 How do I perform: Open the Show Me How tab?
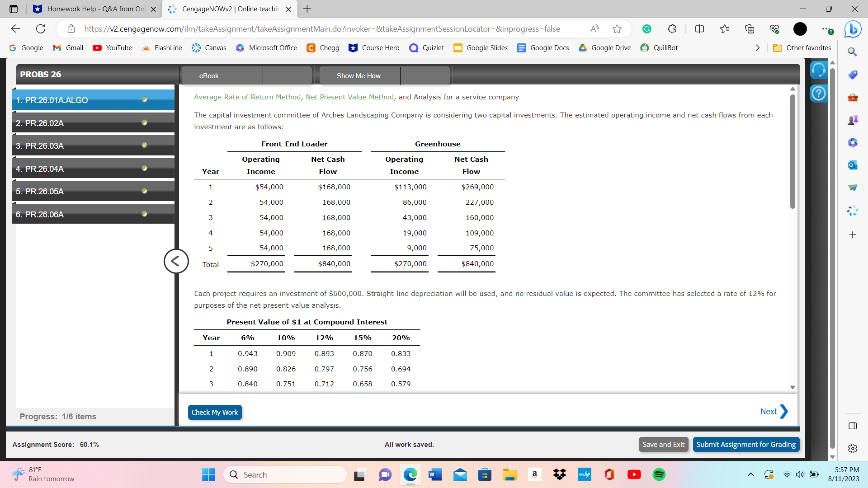click(x=359, y=76)
